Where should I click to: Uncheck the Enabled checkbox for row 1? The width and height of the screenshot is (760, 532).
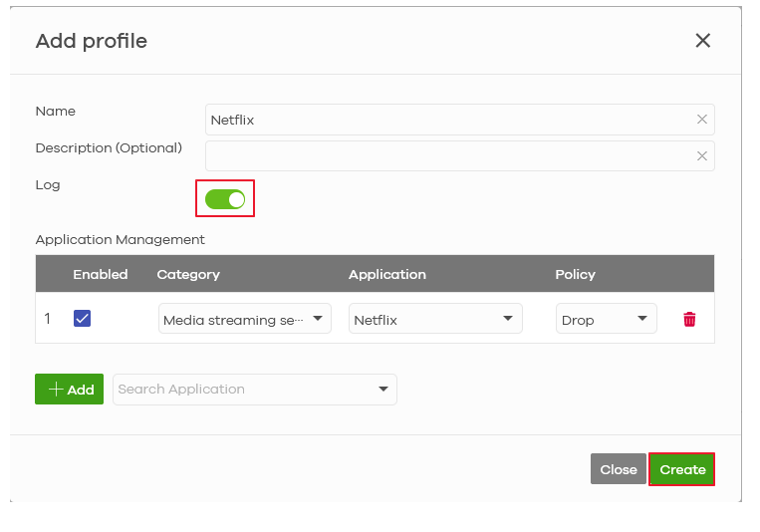pos(83,319)
